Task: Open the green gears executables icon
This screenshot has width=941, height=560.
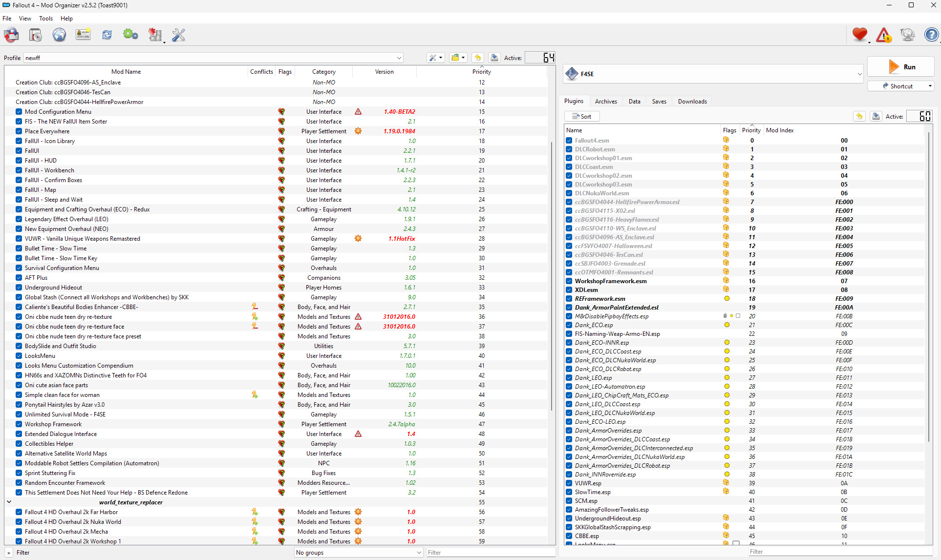Action: [130, 35]
